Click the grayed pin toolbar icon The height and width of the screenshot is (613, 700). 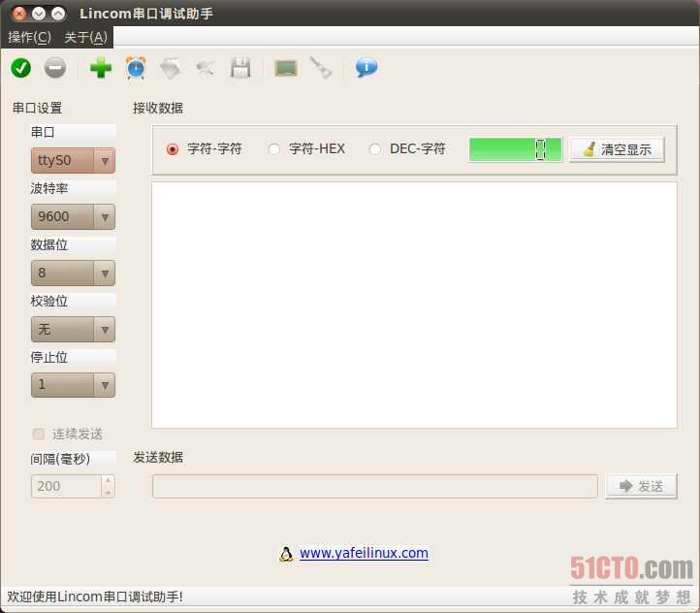(206, 68)
